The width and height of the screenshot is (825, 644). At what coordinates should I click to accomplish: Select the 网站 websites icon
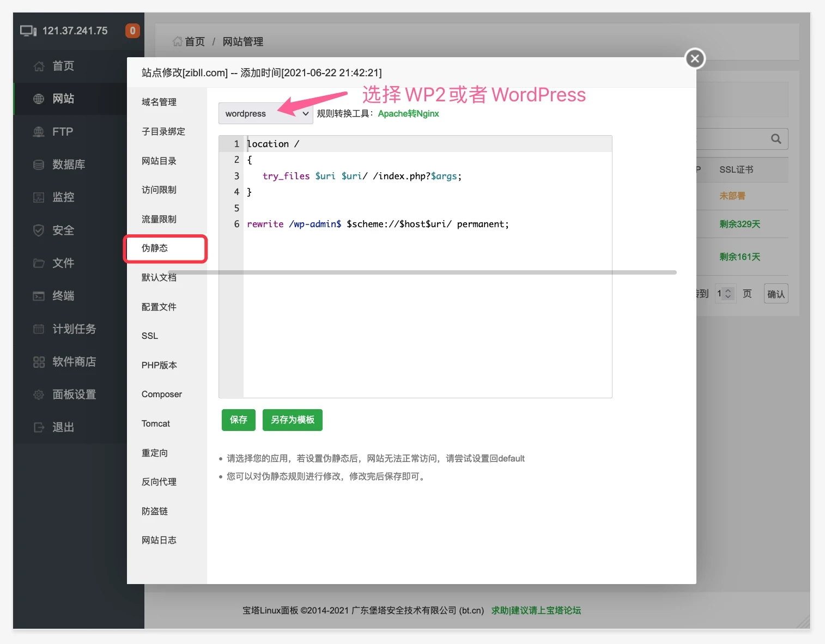coord(39,99)
